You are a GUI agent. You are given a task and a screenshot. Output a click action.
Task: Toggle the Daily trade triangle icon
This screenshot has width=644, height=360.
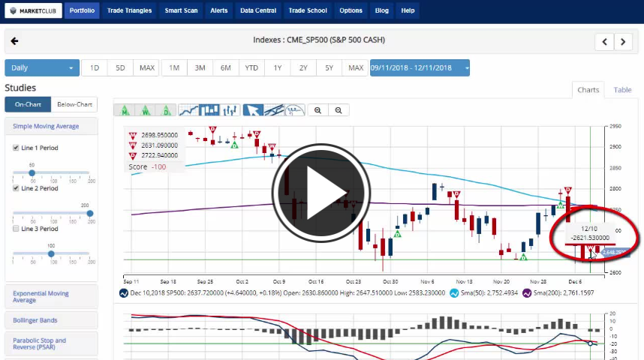(166, 110)
